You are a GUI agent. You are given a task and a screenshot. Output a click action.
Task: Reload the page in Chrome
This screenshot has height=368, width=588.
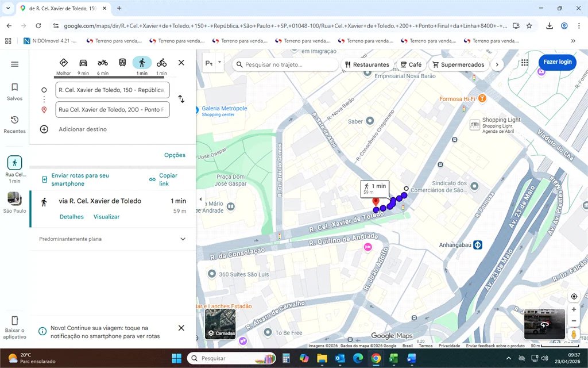point(38,26)
